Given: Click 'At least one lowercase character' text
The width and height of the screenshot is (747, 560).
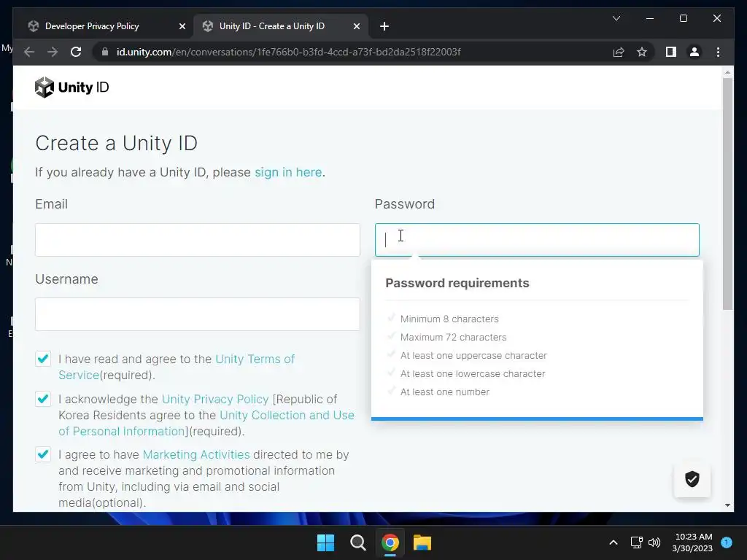Looking at the screenshot, I should coord(473,374).
